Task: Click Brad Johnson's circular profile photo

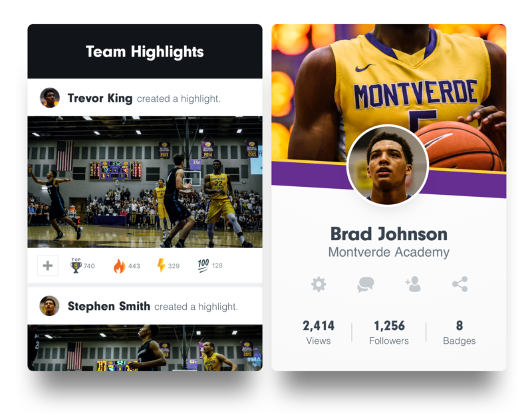Action: tap(388, 166)
